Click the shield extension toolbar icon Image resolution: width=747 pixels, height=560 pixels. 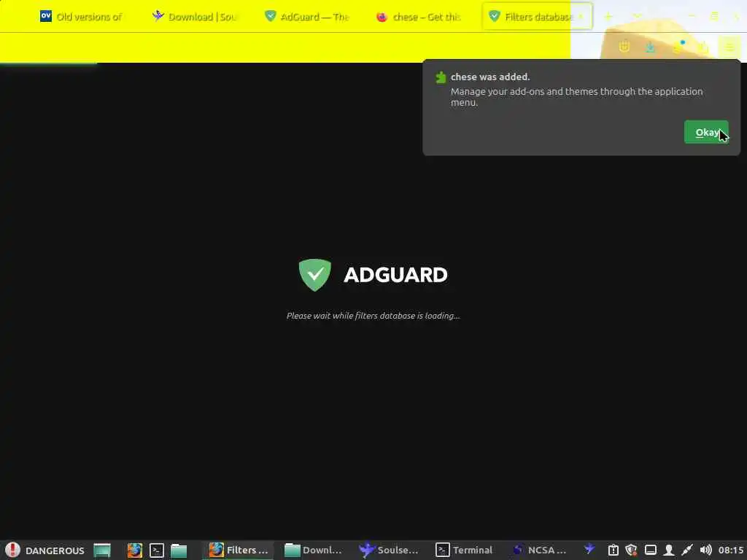point(624,47)
